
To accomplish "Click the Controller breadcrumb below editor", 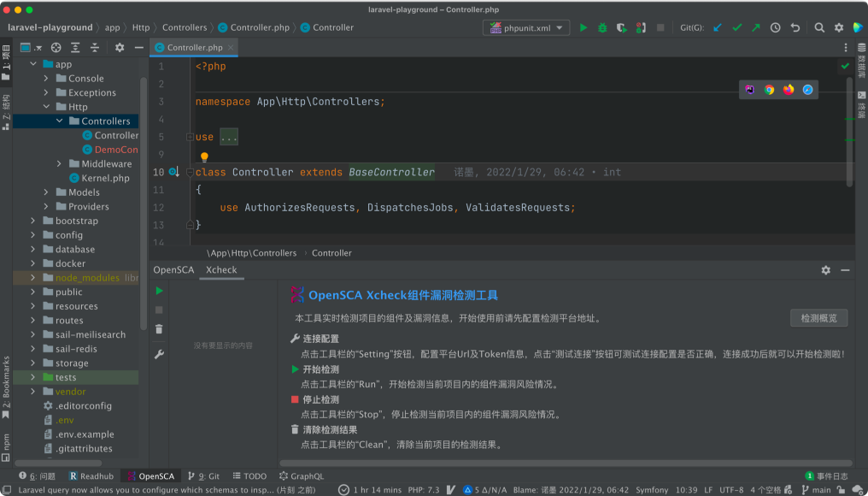I will click(331, 253).
